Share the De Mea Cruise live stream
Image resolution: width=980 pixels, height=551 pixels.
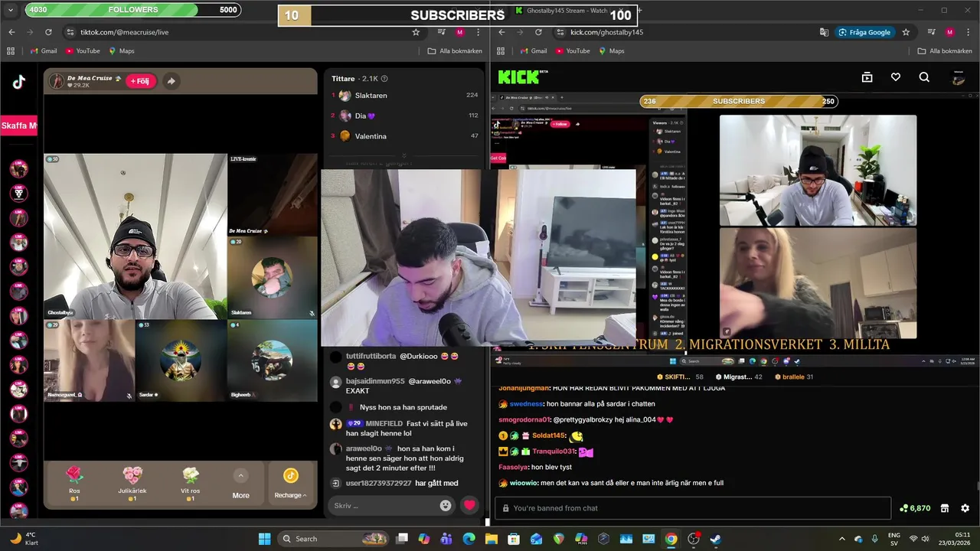click(x=171, y=81)
